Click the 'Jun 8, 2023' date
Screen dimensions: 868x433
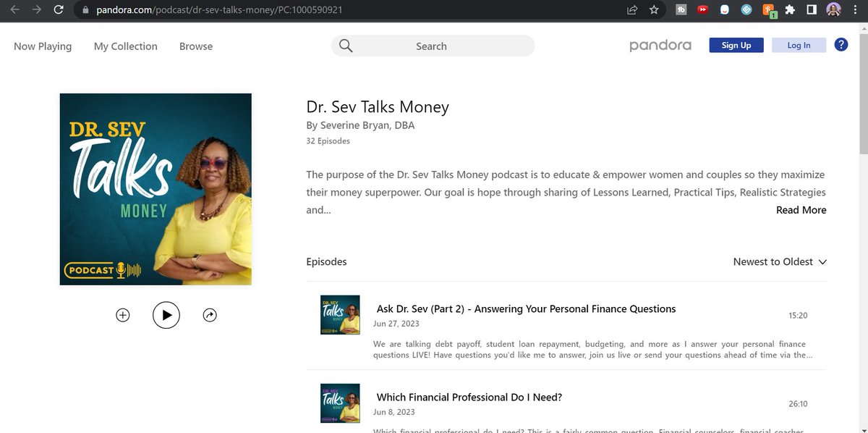(x=394, y=412)
